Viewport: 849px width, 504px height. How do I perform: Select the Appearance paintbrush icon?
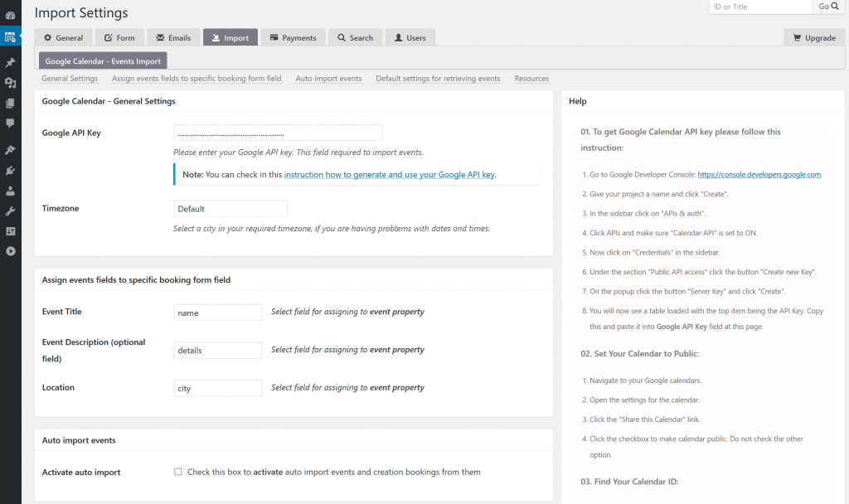coord(11,149)
